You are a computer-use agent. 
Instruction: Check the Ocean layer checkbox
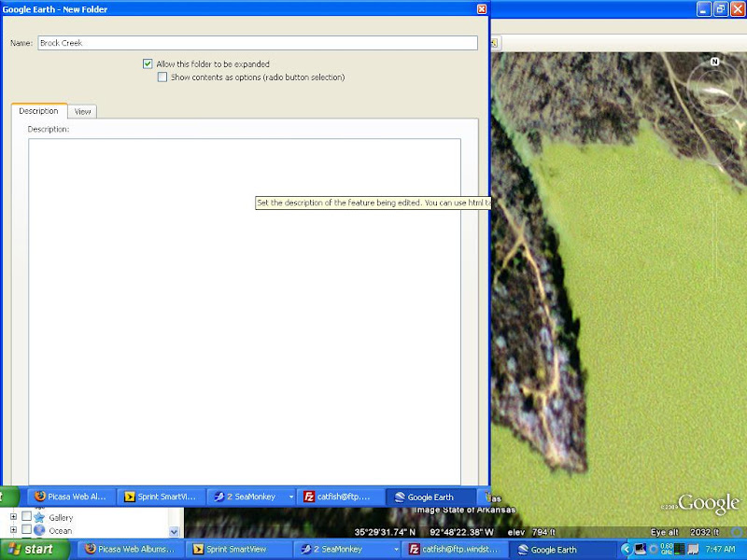pos(27,529)
